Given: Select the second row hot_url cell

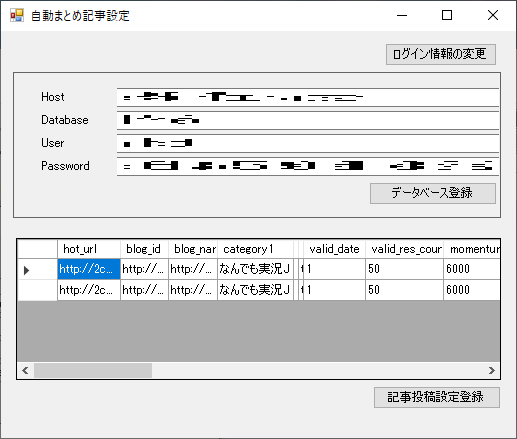Looking at the screenshot, I should (x=89, y=290).
